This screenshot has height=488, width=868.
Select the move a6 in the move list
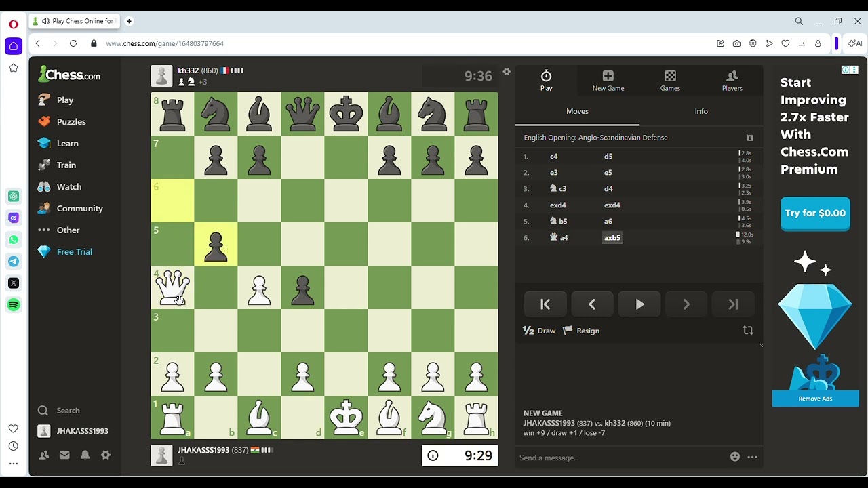point(608,221)
